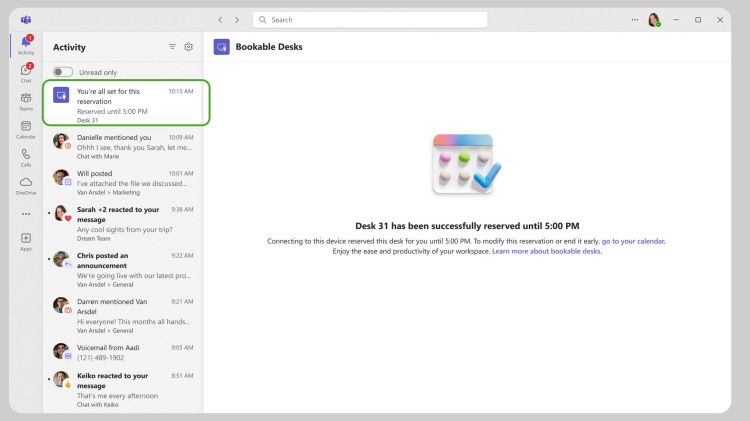Open Chat in the left rail
750x421 pixels.
(26, 73)
